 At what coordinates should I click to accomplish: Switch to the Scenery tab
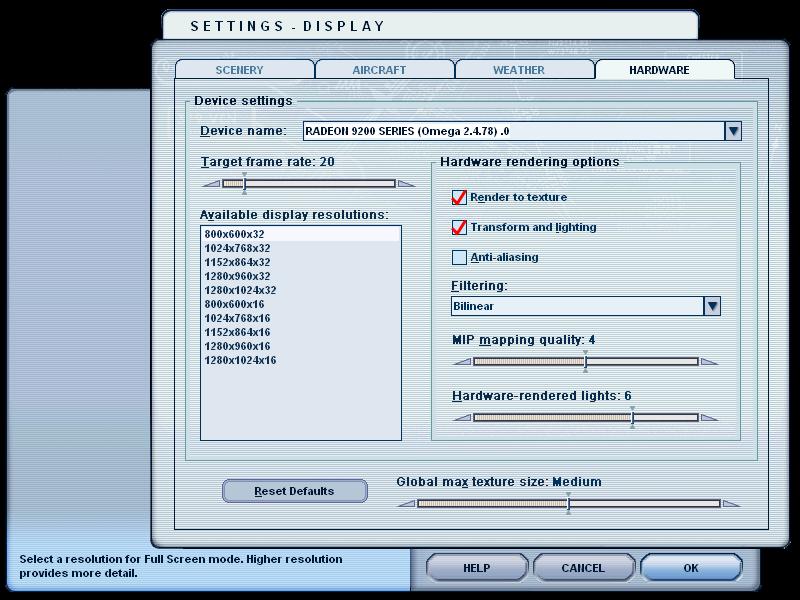240,70
